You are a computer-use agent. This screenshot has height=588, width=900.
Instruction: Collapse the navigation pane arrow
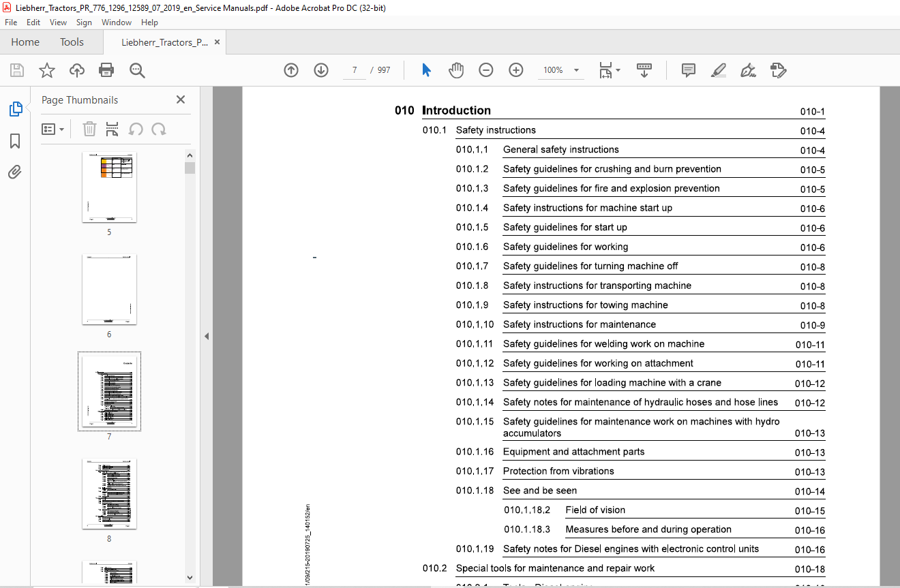[x=207, y=336]
